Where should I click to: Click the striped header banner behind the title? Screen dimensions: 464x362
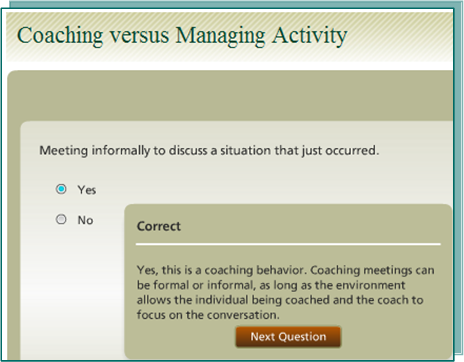point(229,37)
